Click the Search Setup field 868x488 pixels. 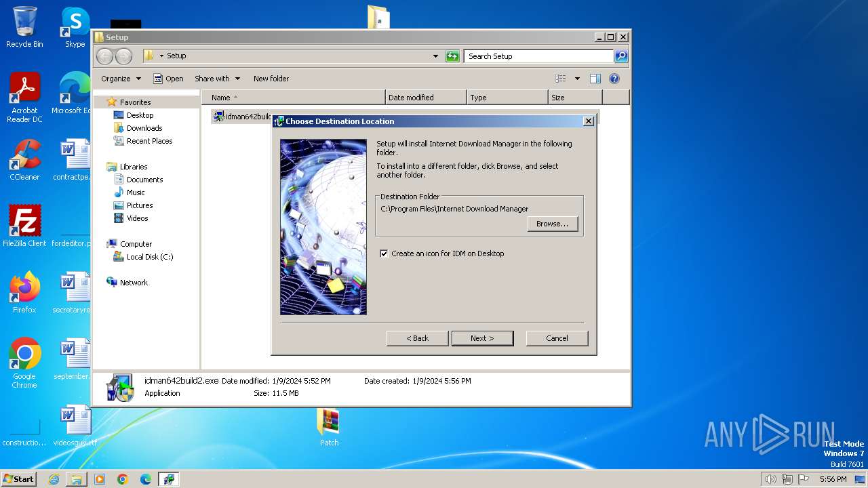pyautogui.click(x=539, y=56)
